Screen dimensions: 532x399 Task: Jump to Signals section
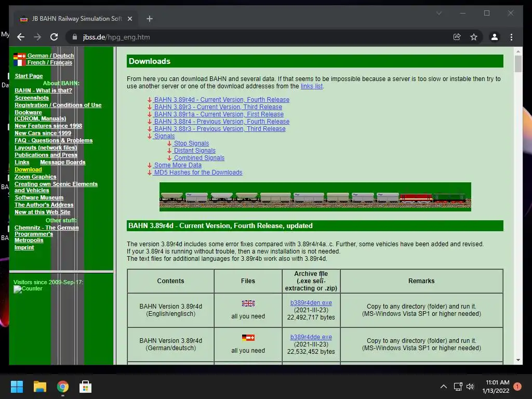click(x=164, y=136)
